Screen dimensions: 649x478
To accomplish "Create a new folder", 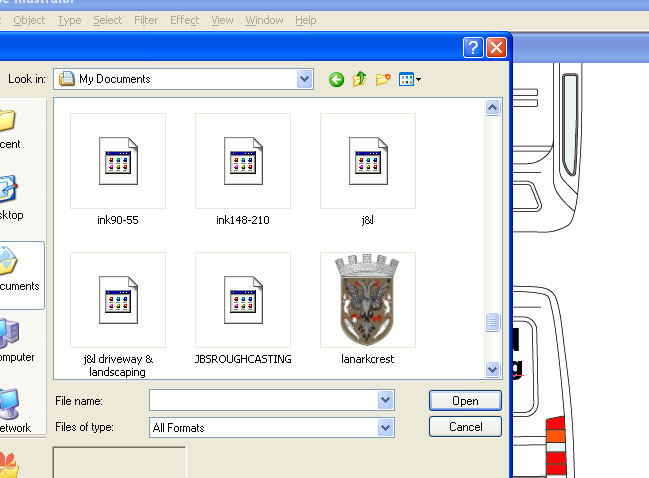I will 383,80.
